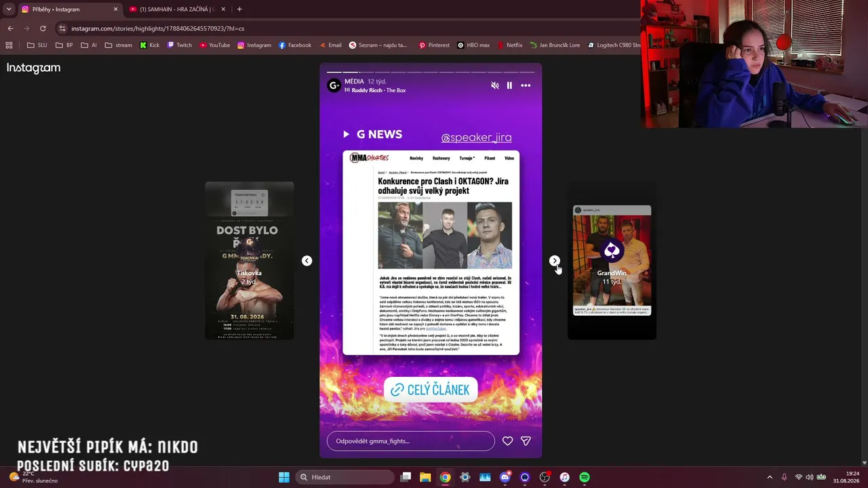Open Task View on the taskbar
The height and width of the screenshot is (488, 868).
click(406, 477)
